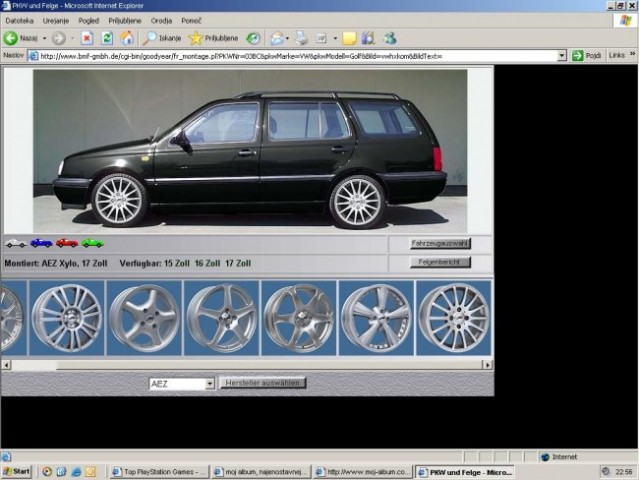This screenshot has width=639, height=480.
Task: Click the Research toolbar icon
Action: click(369, 38)
